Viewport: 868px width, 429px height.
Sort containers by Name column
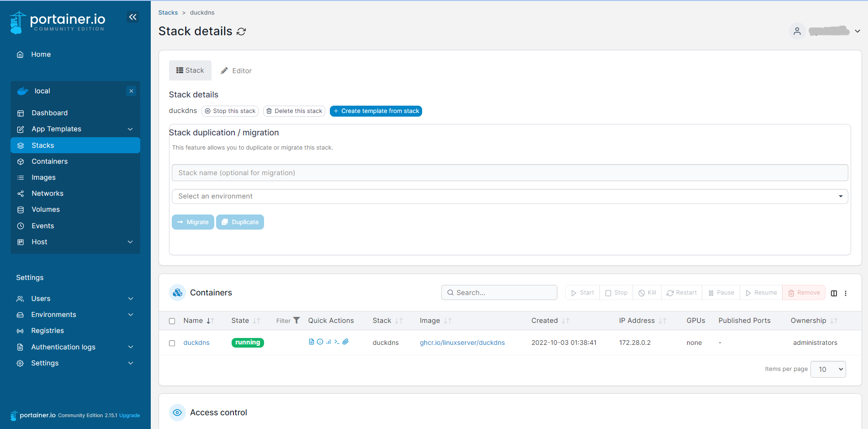click(x=199, y=321)
